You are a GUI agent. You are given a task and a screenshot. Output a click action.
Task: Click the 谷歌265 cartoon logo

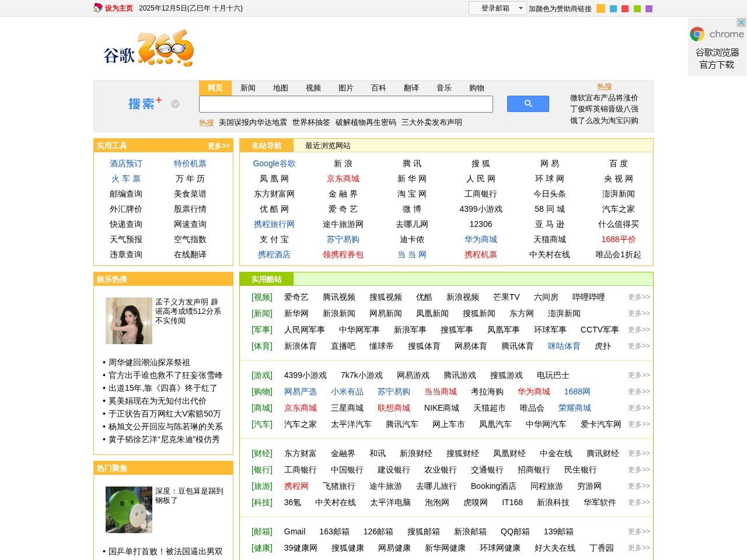[x=149, y=50]
